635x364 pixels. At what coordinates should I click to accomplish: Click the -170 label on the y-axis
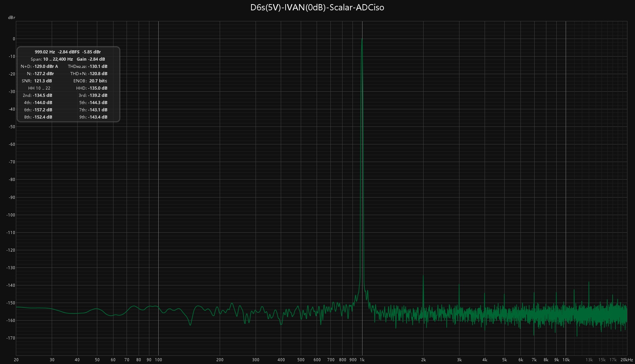11,338
